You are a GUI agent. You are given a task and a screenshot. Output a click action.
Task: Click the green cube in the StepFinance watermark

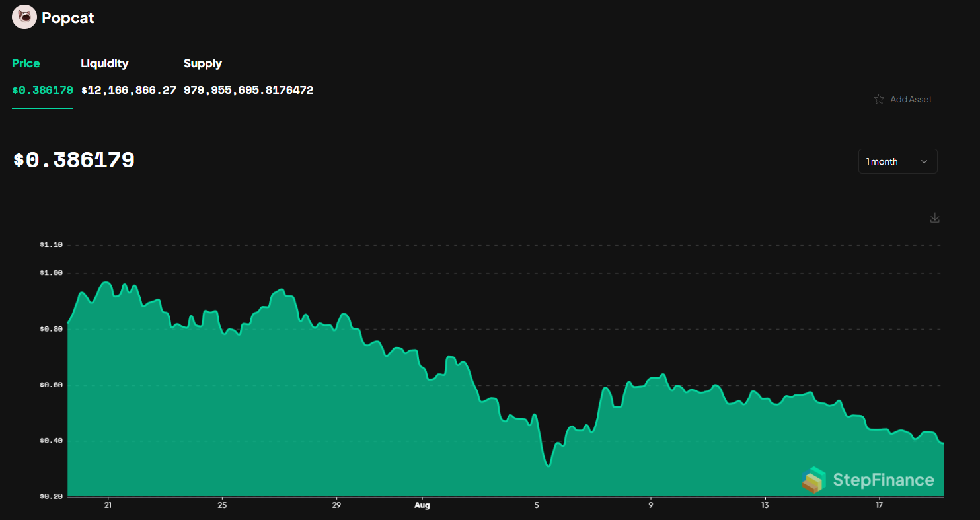[815, 480]
